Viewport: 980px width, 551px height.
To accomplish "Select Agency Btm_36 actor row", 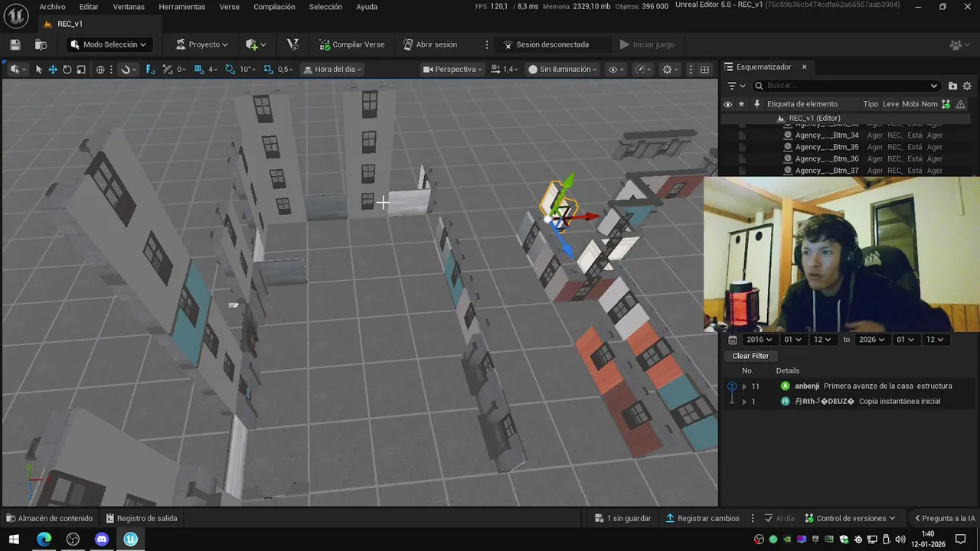I will (845, 159).
